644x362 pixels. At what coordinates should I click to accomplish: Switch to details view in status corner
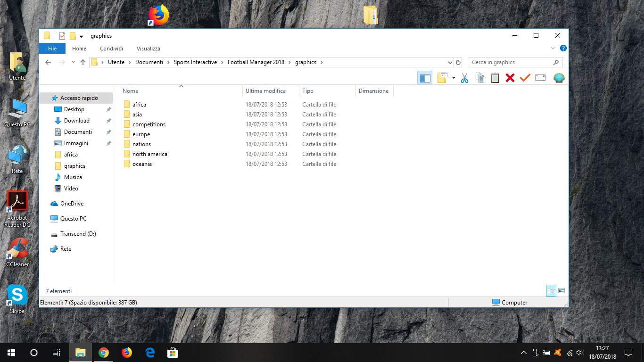551,291
